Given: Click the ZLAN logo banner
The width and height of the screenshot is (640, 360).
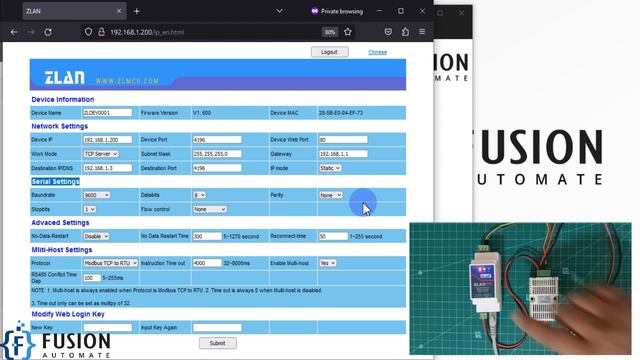Looking at the screenshot, I should tap(218, 75).
